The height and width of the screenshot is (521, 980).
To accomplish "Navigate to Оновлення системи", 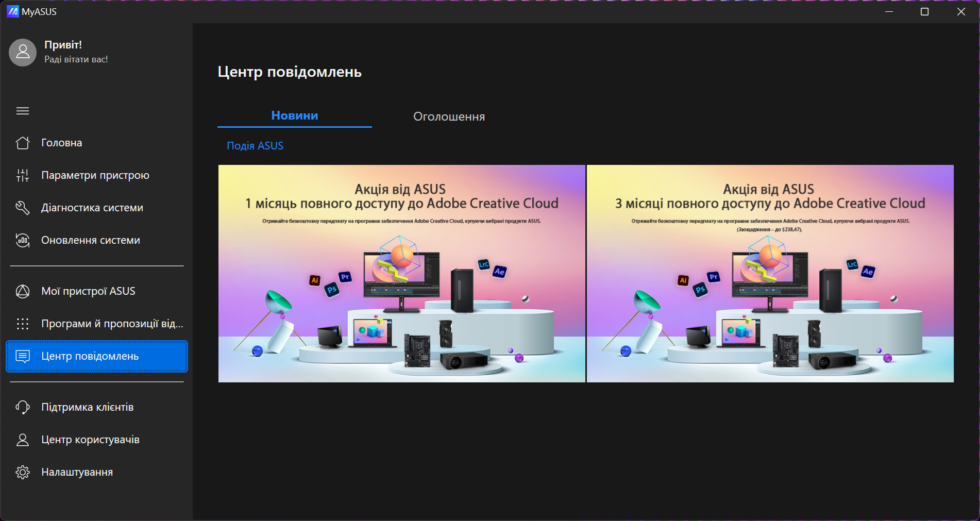I will (97, 240).
